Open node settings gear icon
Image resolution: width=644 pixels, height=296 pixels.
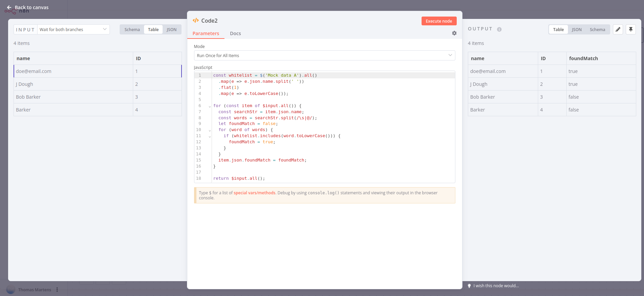(x=454, y=33)
